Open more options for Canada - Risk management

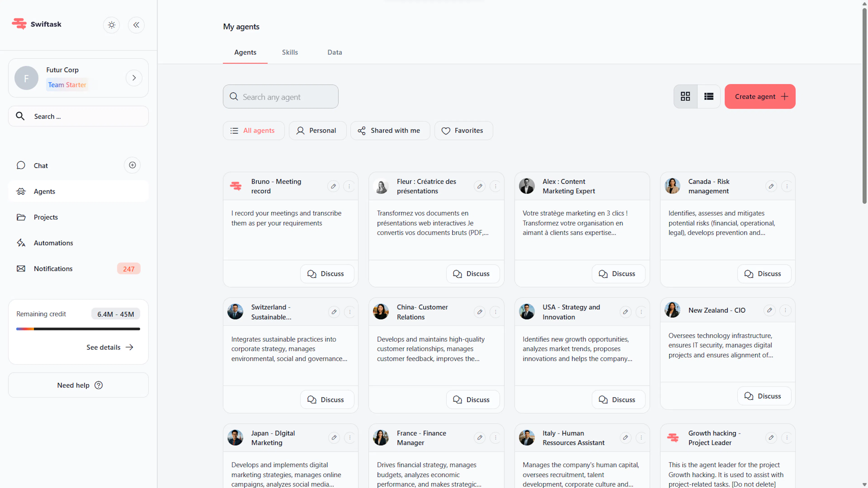coord(787,186)
